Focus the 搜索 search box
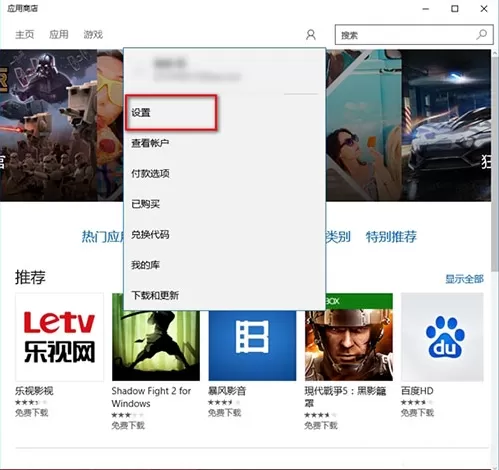Image resolution: width=499 pixels, height=470 pixels. tap(414, 35)
